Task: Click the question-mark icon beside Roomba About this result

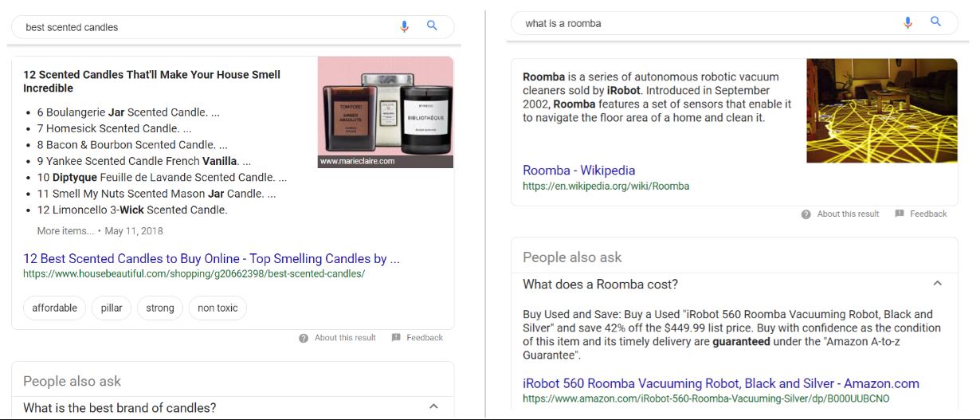Action: pyautogui.click(x=806, y=214)
